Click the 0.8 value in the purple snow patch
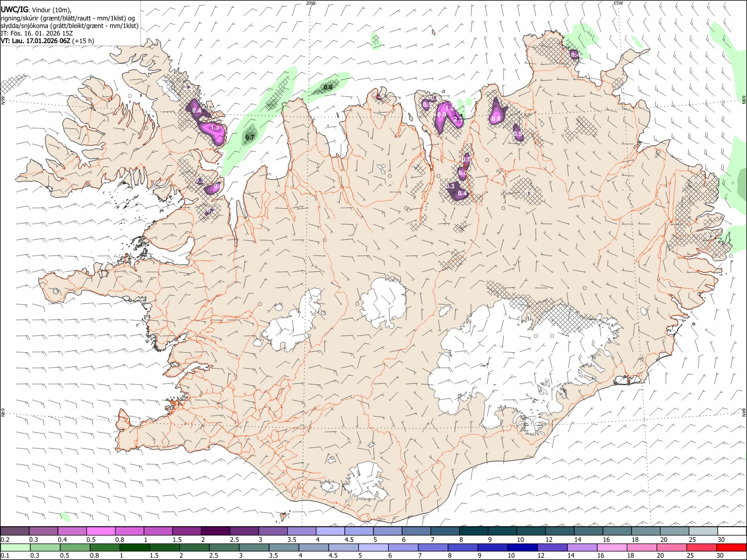This screenshot has height=560, width=747. tap(495, 118)
